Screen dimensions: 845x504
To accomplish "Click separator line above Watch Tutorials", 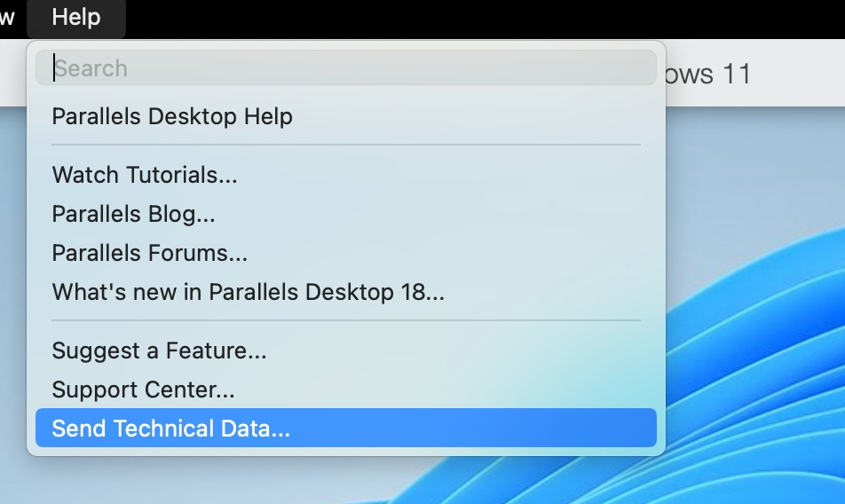I will click(346, 145).
